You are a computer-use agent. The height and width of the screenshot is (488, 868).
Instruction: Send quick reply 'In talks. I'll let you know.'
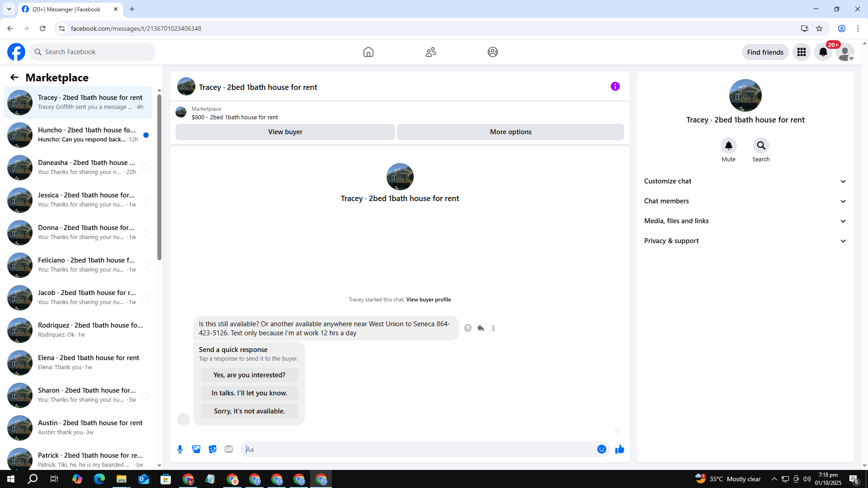tap(249, 393)
